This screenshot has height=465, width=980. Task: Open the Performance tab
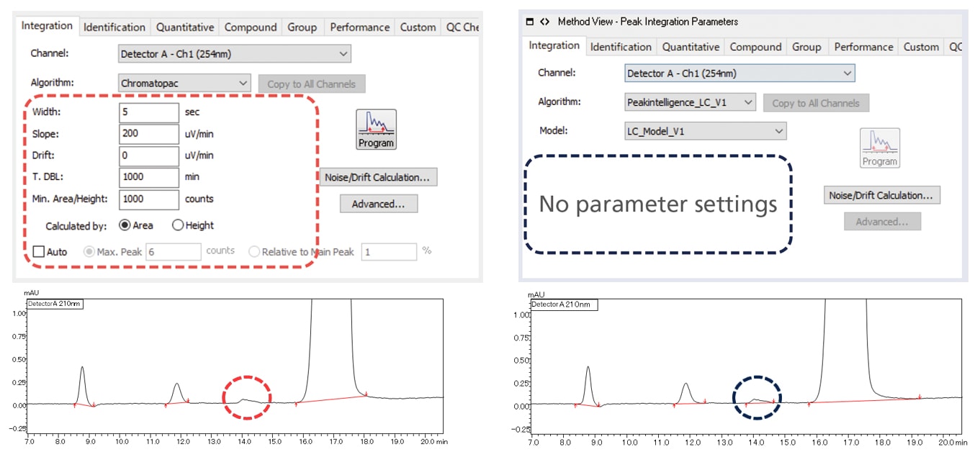click(359, 27)
